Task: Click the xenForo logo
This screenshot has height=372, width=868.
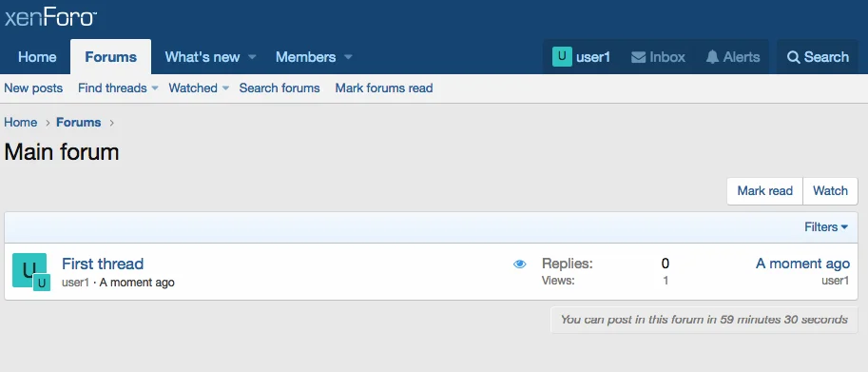Action: click(50, 17)
